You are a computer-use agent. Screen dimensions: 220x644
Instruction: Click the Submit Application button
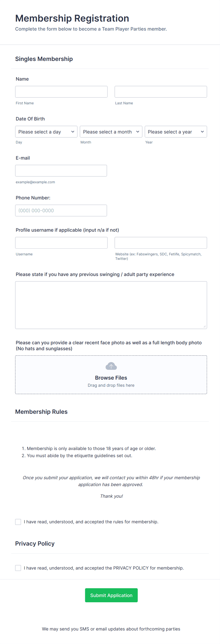point(111,595)
